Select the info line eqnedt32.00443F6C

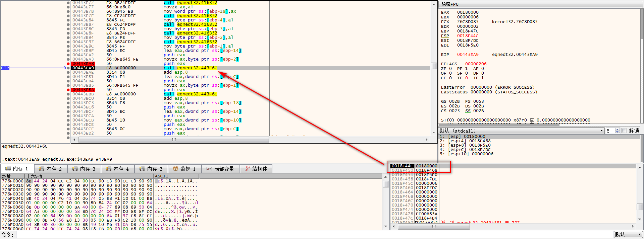click(25, 146)
